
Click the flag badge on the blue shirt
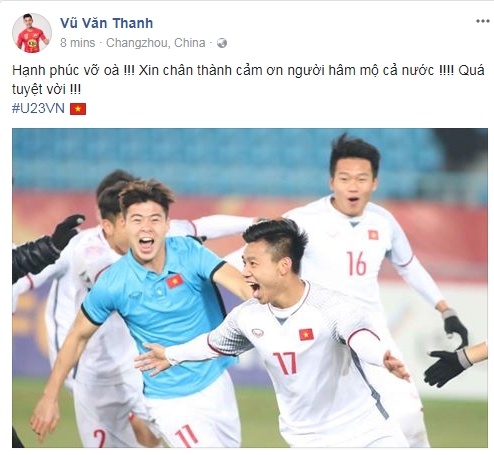(175, 281)
